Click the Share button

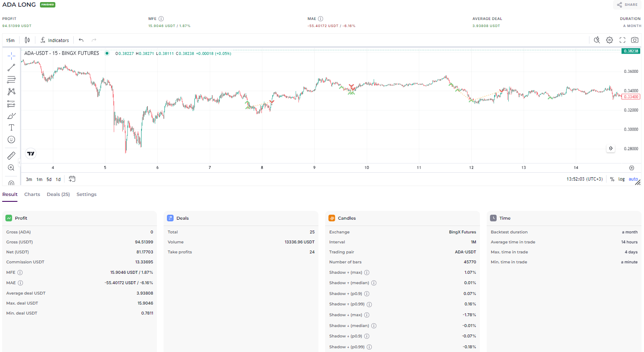627,5
